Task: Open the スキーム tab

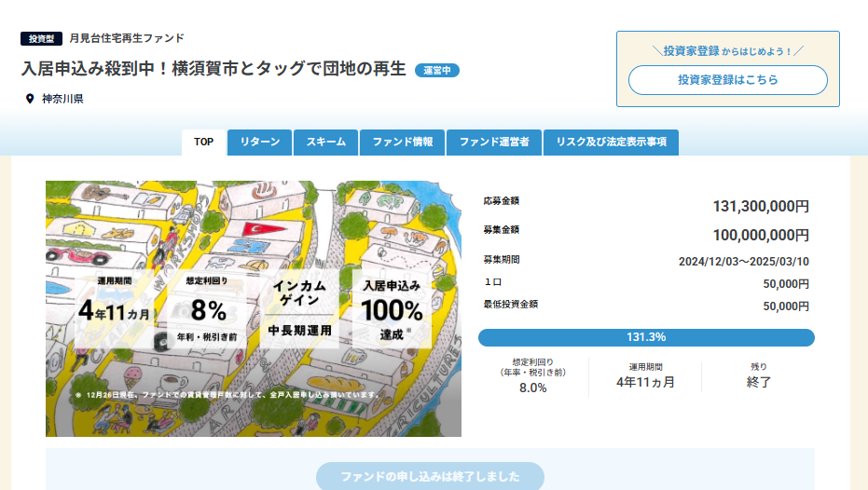Action: (x=325, y=143)
